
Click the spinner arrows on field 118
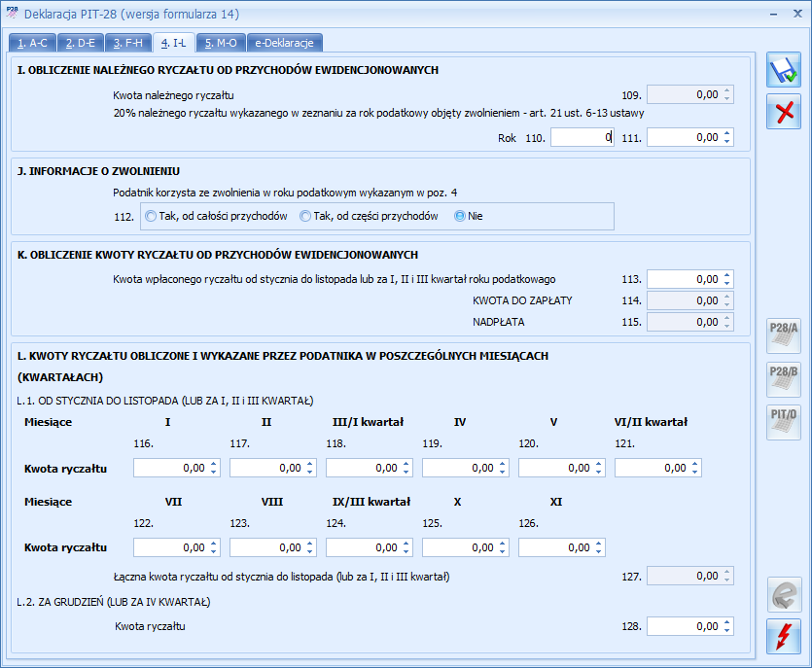click(406, 468)
